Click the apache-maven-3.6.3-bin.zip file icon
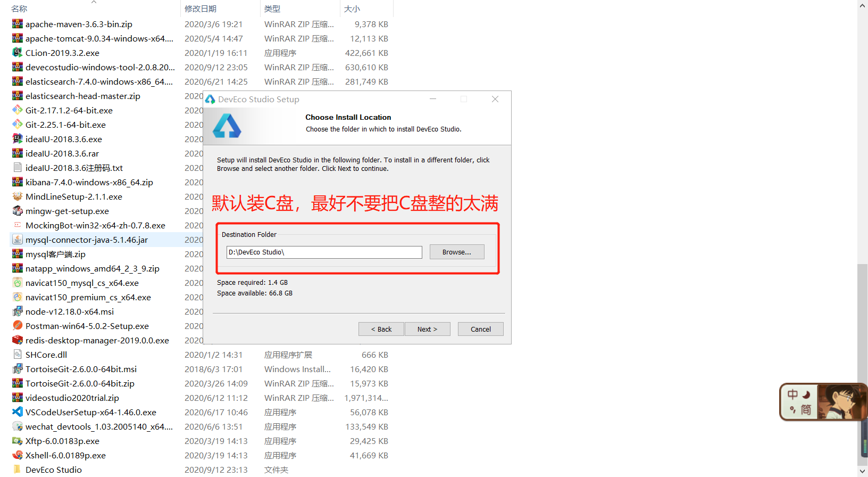Screen dimensions: 868x477 (18, 24)
